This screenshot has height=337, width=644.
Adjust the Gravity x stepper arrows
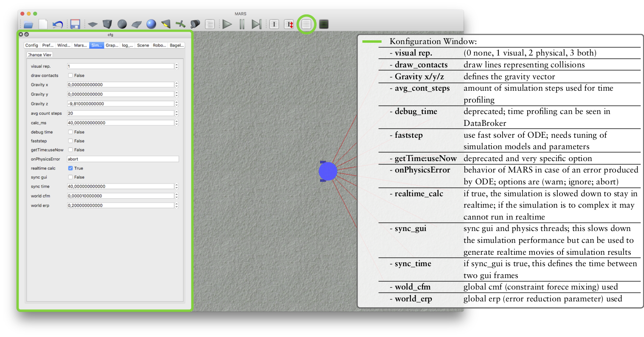pos(177,85)
